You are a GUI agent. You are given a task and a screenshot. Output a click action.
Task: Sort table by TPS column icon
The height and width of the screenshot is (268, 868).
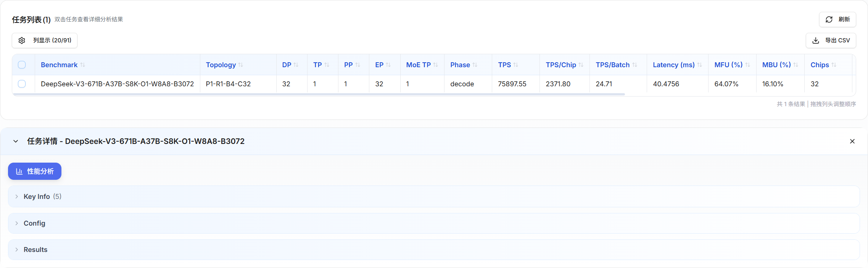tap(516, 65)
